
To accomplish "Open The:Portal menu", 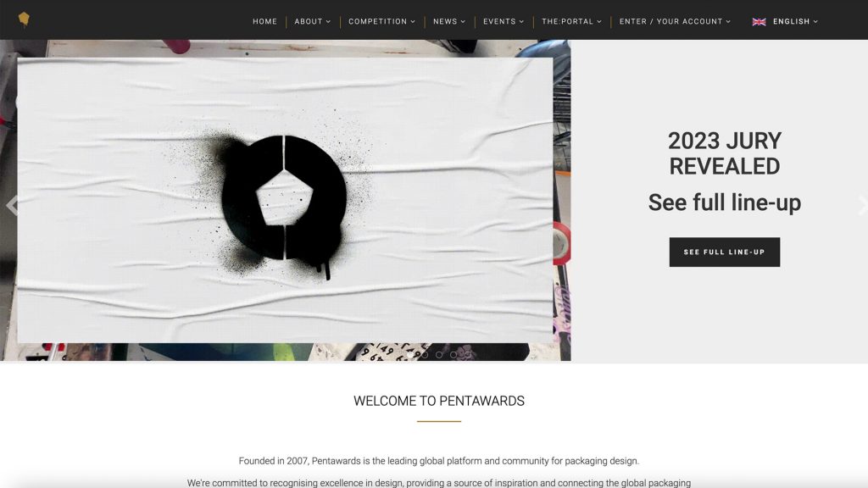I will tap(571, 21).
